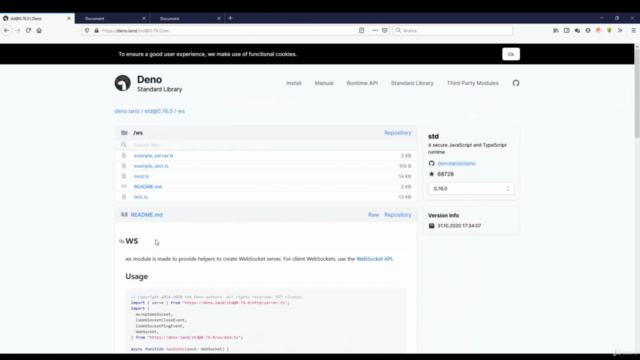640x360 pixels.
Task: Follow the WebSocket API link
Action: tap(374, 259)
